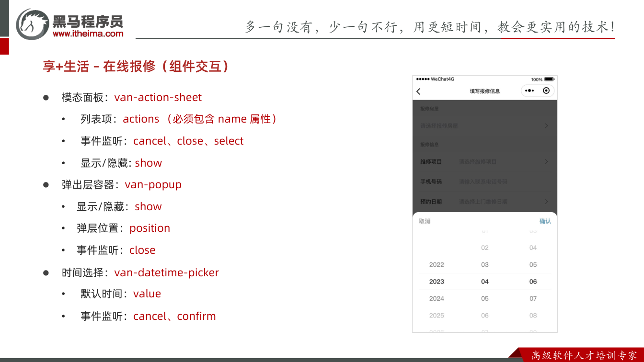Expand the 请选择报修房屋 row chevron

point(546,126)
